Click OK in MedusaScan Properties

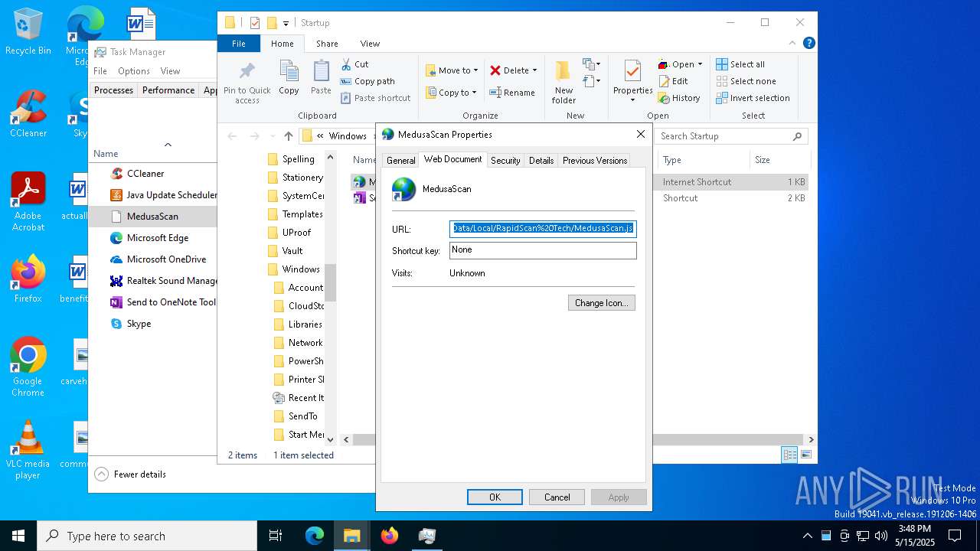pyautogui.click(x=495, y=497)
